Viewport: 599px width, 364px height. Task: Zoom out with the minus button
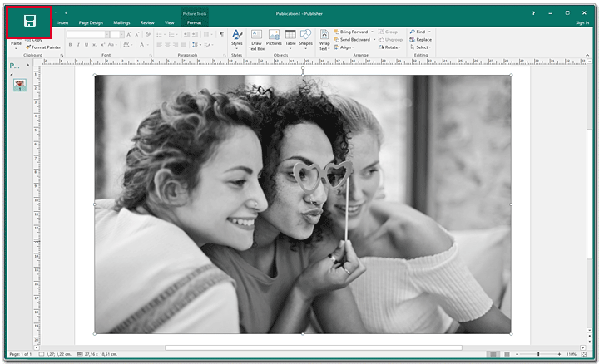tap(517, 354)
